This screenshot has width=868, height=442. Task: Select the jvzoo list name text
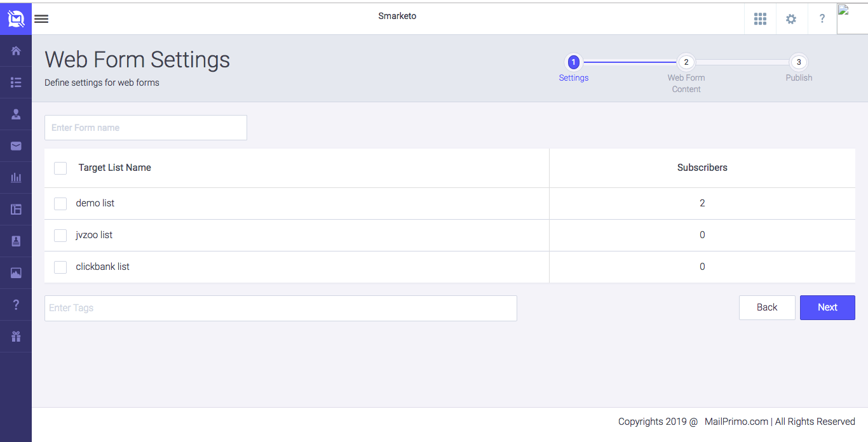click(94, 235)
